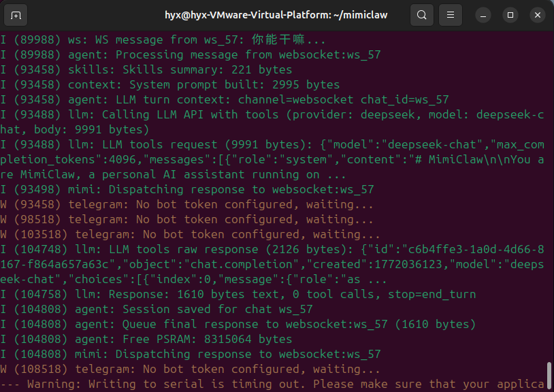Click 'Skills summary: 221 bytes' line
The image size is (554, 392).
[x=146, y=69]
